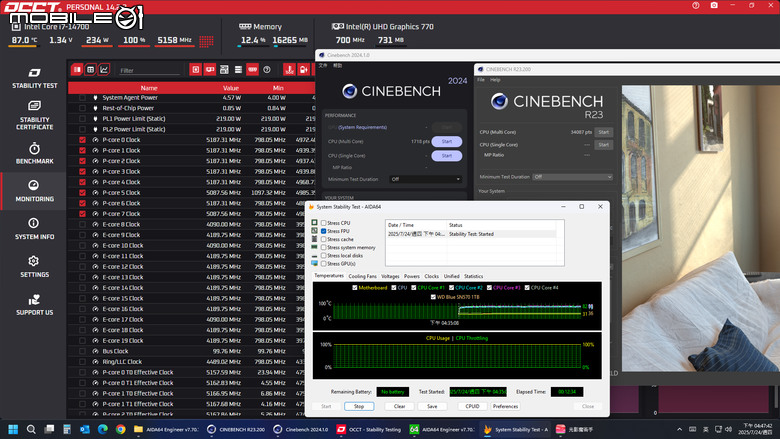Click the red grid icon beside CPU frequency
Image resolution: width=780 pixels, height=439 pixels.
(x=206, y=41)
